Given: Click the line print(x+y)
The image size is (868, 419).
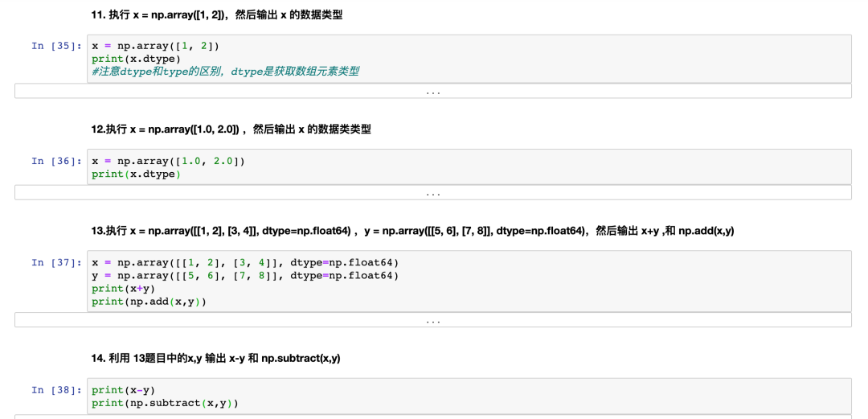Looking at the screenshot, I should 124,288.
